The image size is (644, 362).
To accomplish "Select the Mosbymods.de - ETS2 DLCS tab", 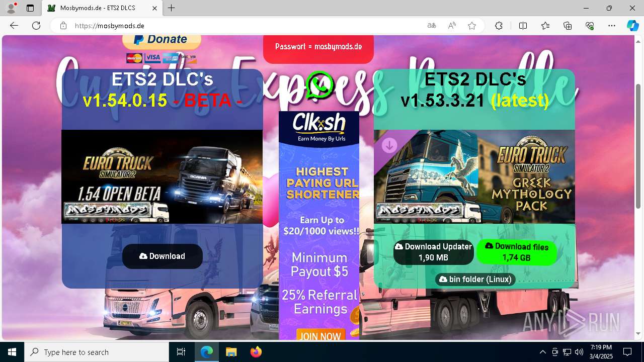I will coord(103,8).
